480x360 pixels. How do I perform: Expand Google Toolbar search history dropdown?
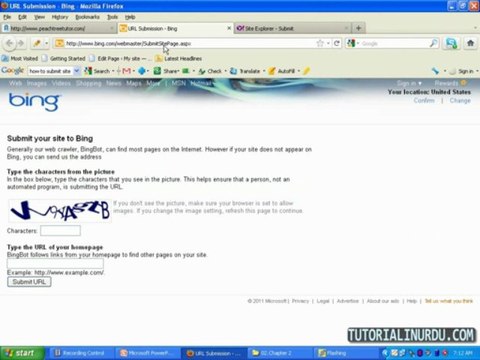pyautogui.click(x=77, y=71)
